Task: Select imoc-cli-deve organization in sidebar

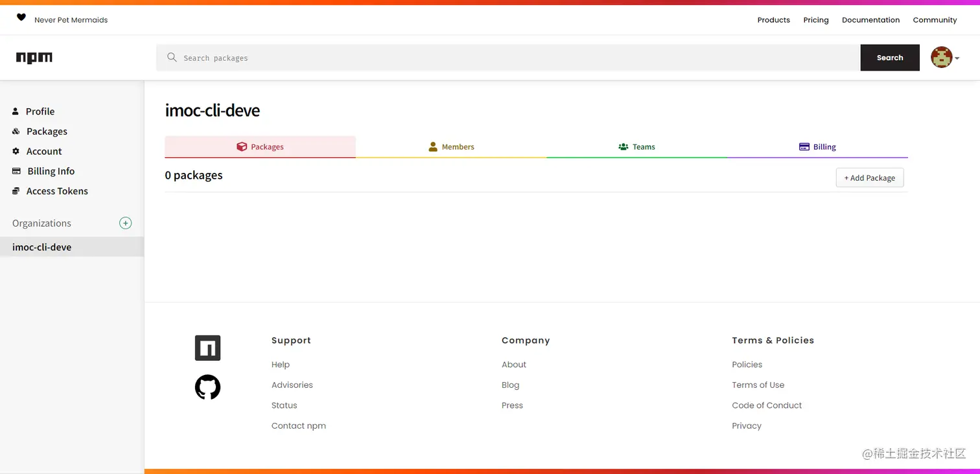Action: pos(72,247)
